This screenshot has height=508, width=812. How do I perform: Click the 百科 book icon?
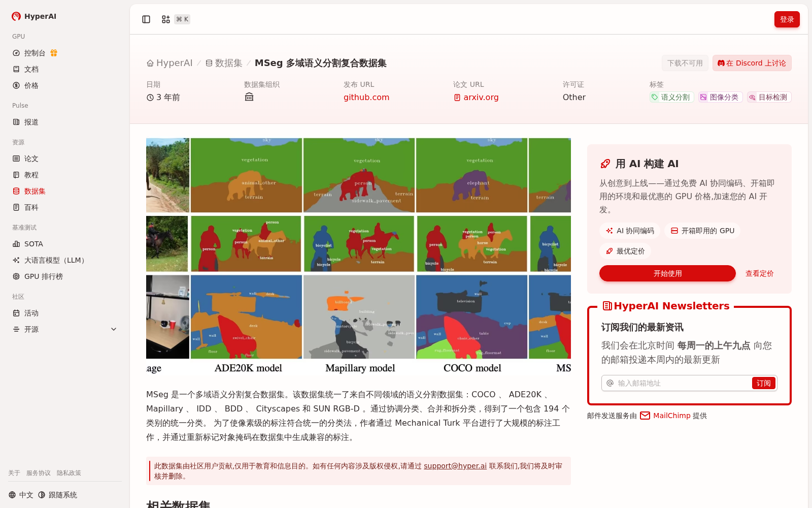[x=16, y=207]
